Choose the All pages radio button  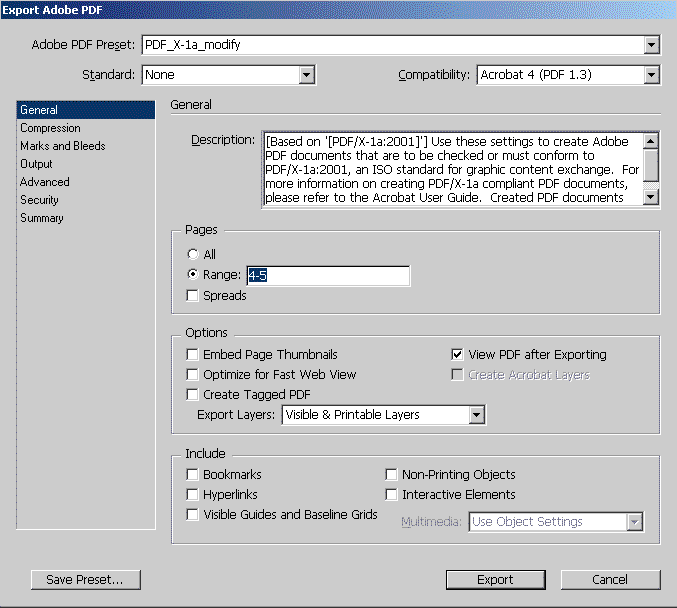(193, 254)
